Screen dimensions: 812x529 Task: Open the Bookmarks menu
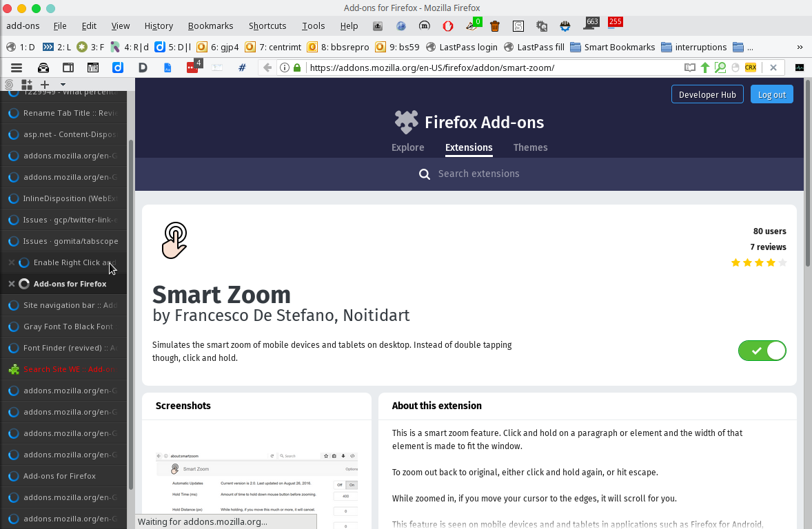(x=210, y=26)
